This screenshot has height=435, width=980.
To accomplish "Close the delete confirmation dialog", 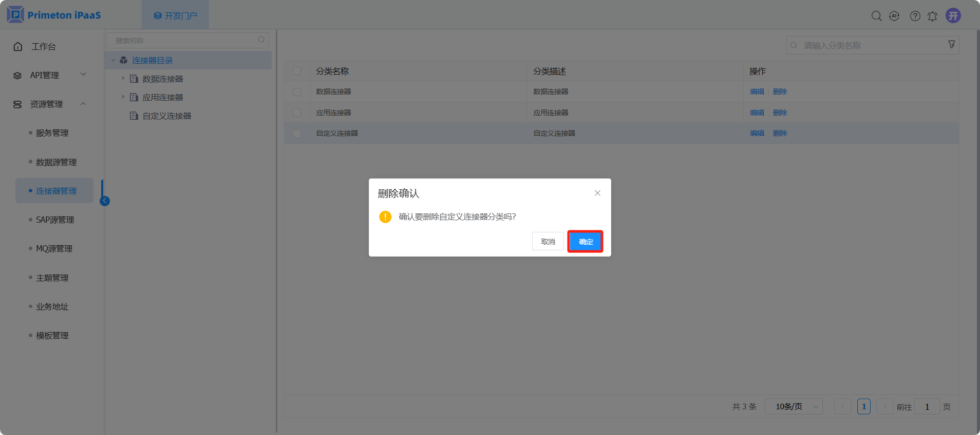I will (597, 193).
